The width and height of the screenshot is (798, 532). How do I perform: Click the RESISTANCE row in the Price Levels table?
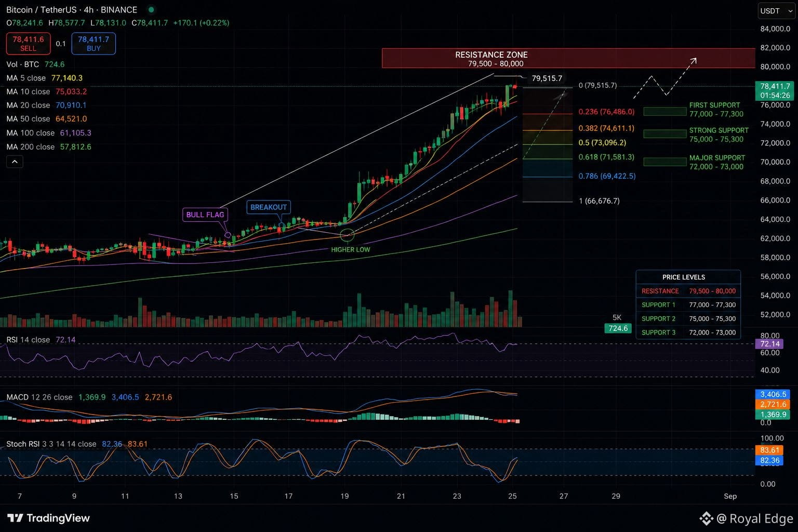click(x=688, y=291)
